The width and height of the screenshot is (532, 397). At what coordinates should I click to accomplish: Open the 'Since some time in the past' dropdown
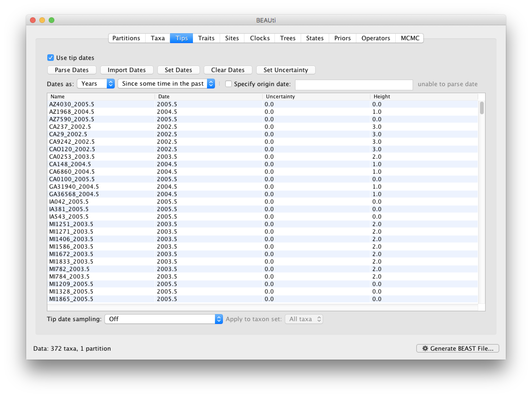coord(166,84)
